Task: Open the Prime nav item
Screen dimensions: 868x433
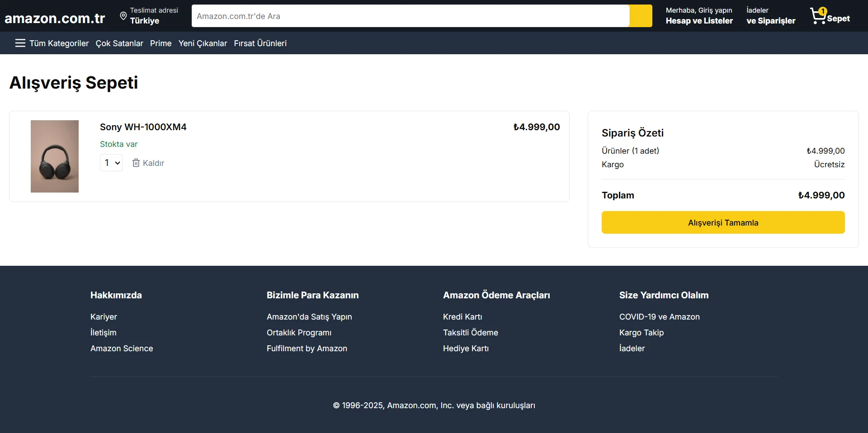Action: [161, 43]
